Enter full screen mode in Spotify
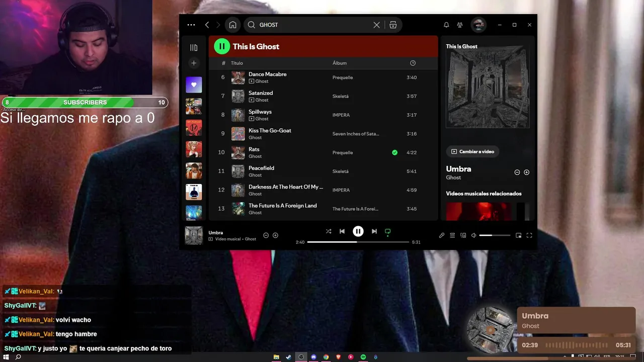 point(529,235)
